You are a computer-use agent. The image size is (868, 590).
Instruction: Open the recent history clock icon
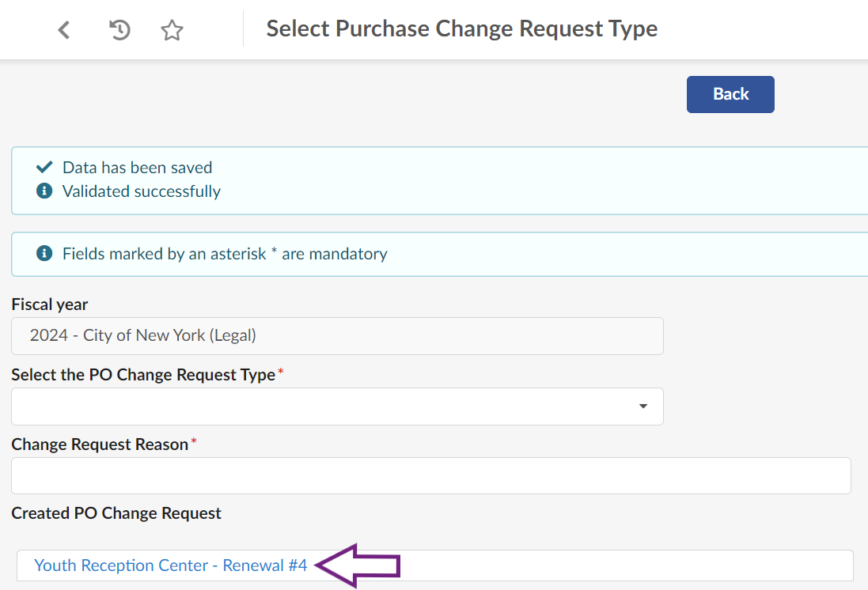(x=119, y=31)
